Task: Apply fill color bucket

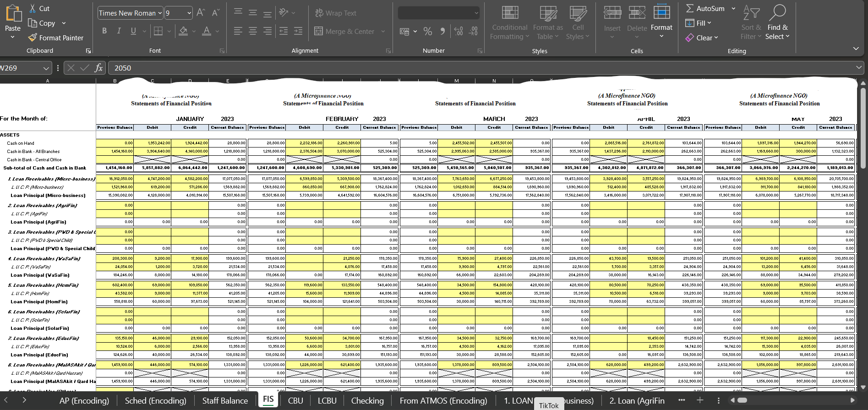Action: tap(183, 31)
